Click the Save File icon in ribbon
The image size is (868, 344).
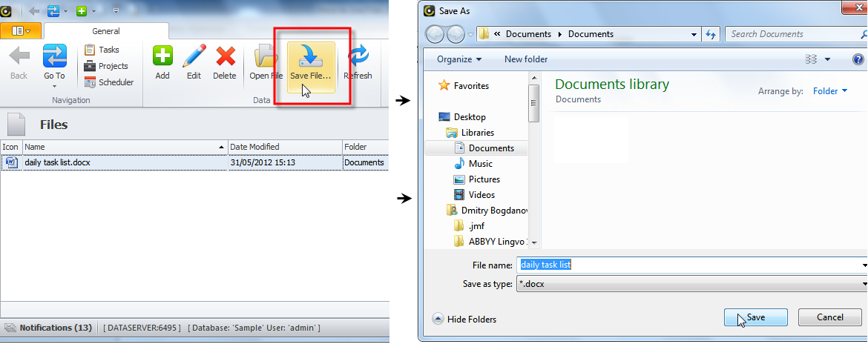point(310,58)
